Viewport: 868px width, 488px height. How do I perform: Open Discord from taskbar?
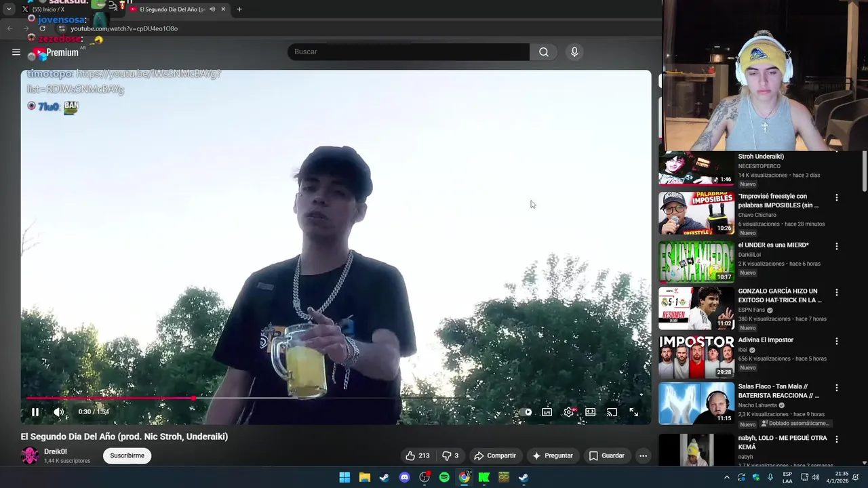coord(404,477)
